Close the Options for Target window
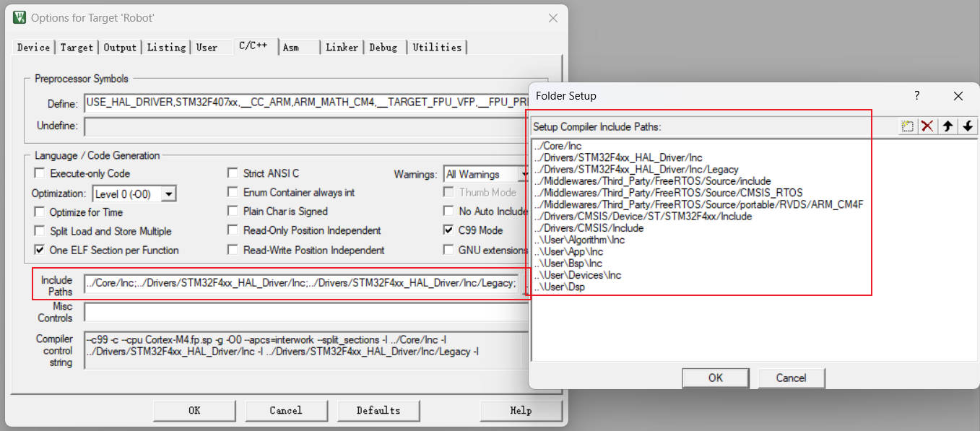Screen dimensions: 980x431 (553, 18)
